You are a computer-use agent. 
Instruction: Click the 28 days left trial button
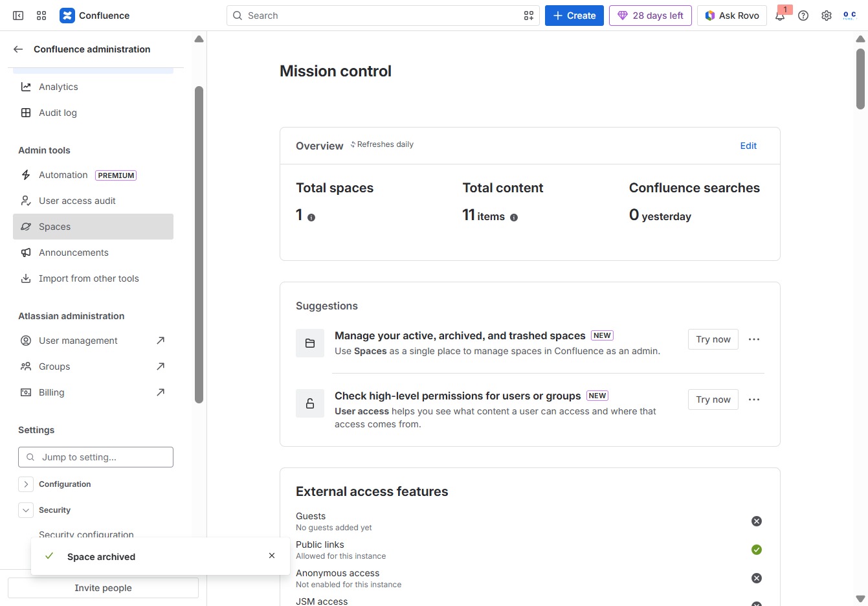coord(651,16)
